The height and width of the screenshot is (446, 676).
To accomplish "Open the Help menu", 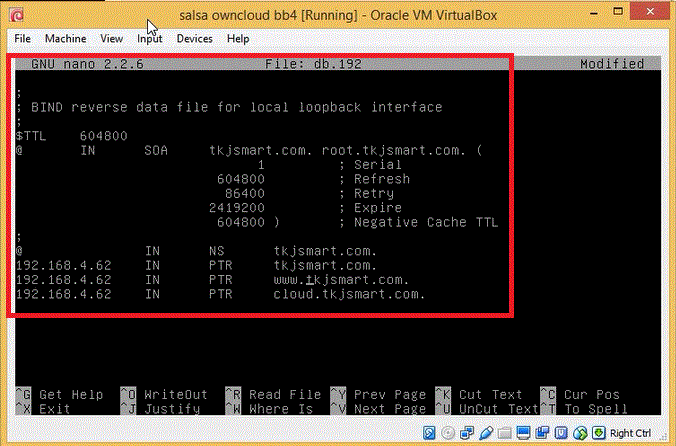I will point(238,39).
